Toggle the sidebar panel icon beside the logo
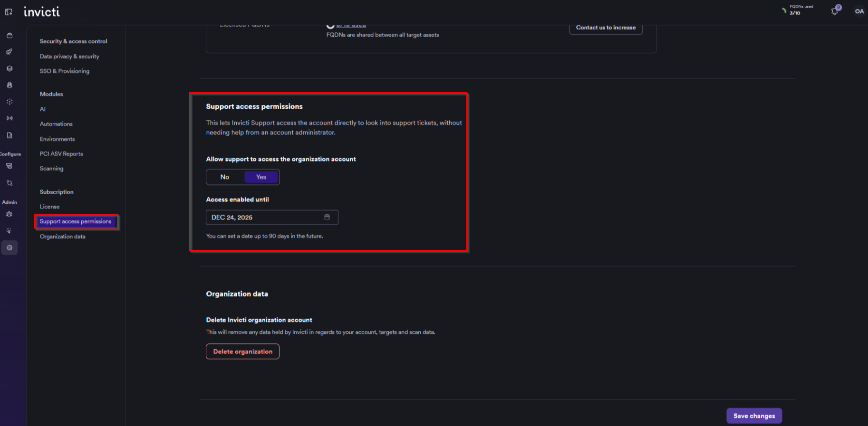 click(x=9, y=12)
